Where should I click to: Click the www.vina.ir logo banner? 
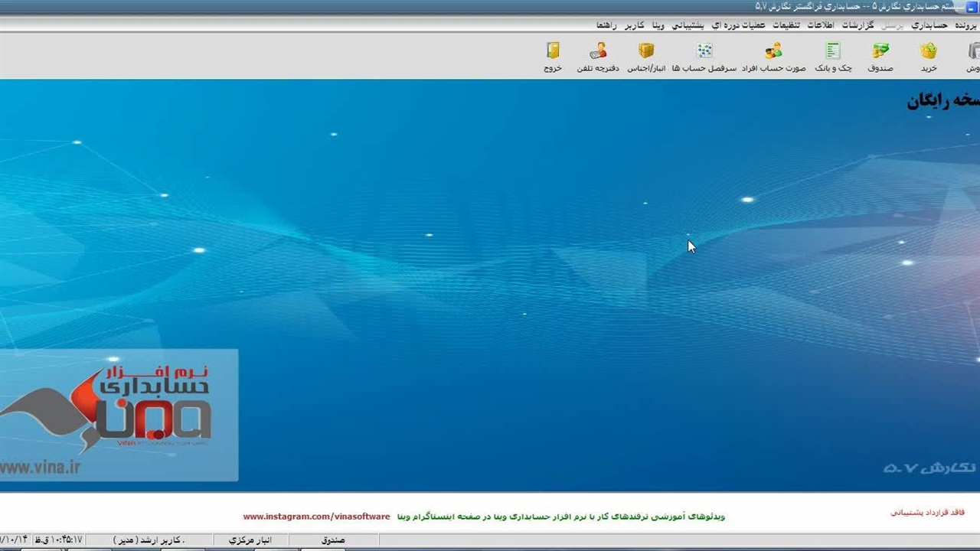(119, 416)
